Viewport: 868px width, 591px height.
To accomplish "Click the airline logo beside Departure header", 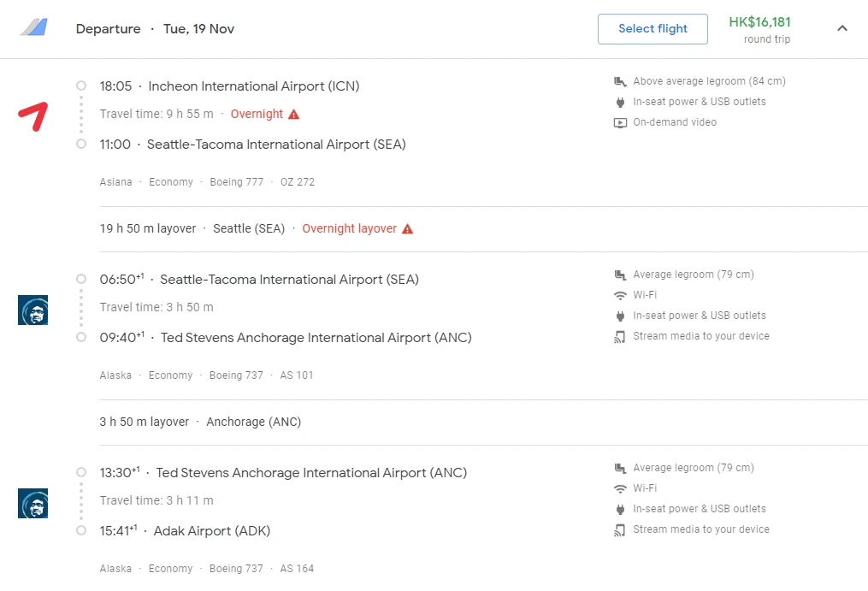I will (x=33, y=28).
